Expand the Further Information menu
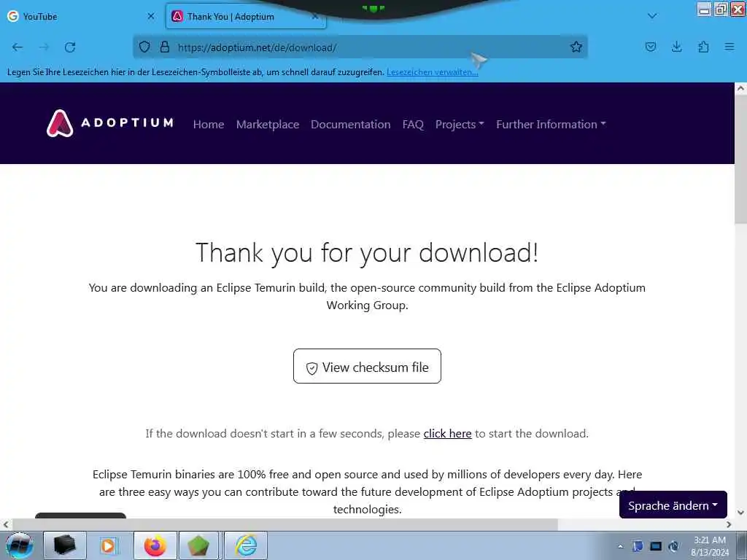Viewport: 747px width, 560px height. 551,124
